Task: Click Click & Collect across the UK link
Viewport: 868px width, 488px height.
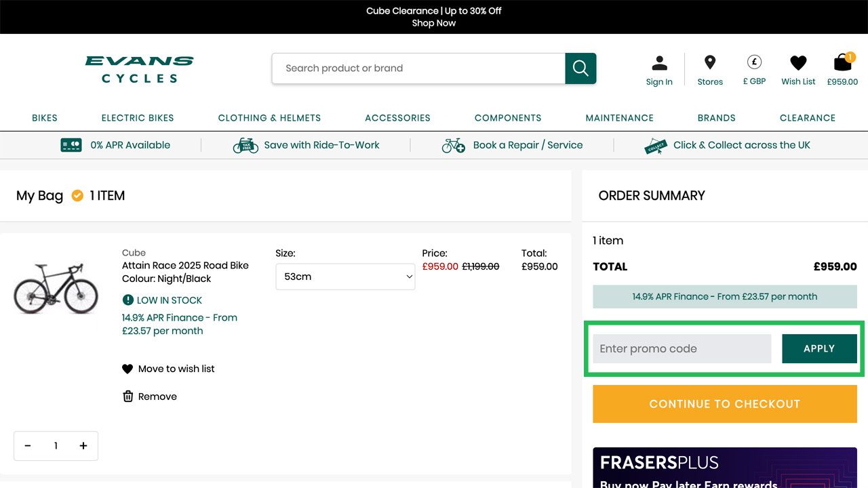Action: click(742, 145)
